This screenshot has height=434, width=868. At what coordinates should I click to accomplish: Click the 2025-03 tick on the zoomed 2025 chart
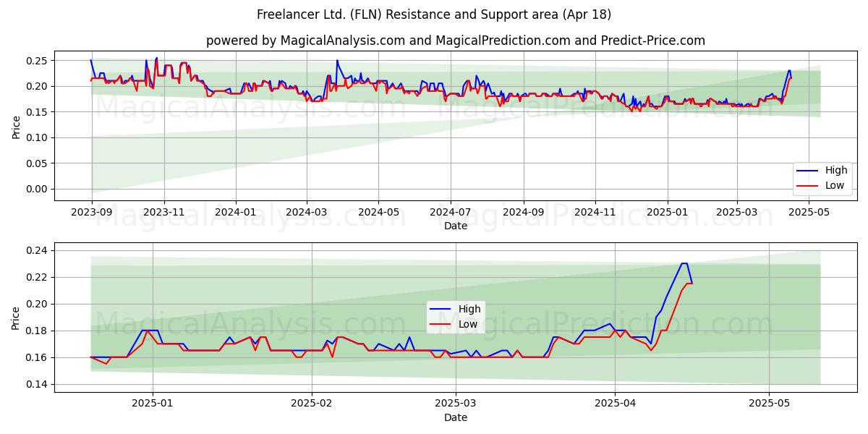point(456,404)
